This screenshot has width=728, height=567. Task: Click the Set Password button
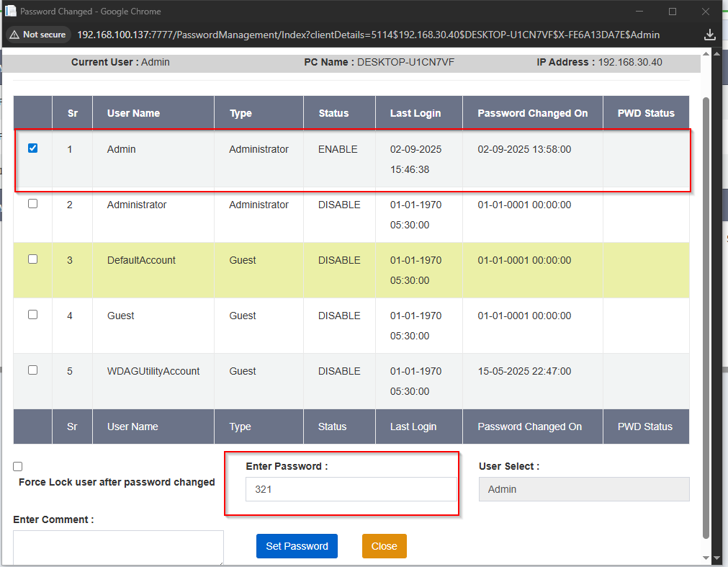[297, 546]
